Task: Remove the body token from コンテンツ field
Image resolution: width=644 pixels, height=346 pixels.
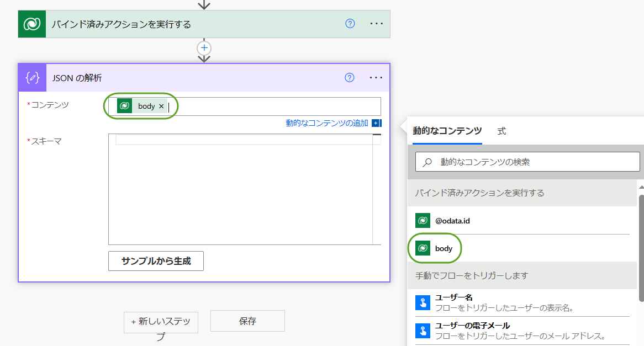Action: pyautogui.click(x=161, y=107)
